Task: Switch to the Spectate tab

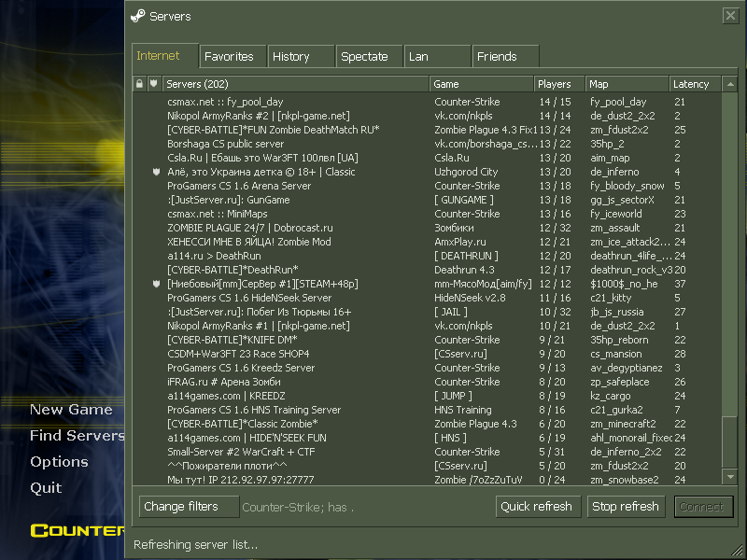Action: (369, 57)
